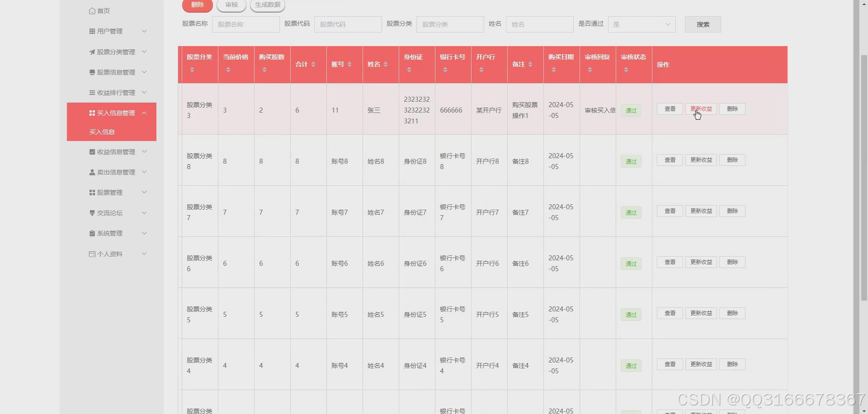Click the home icon beside 首页
Screen dimensions: 868x414
coord(92,11)
